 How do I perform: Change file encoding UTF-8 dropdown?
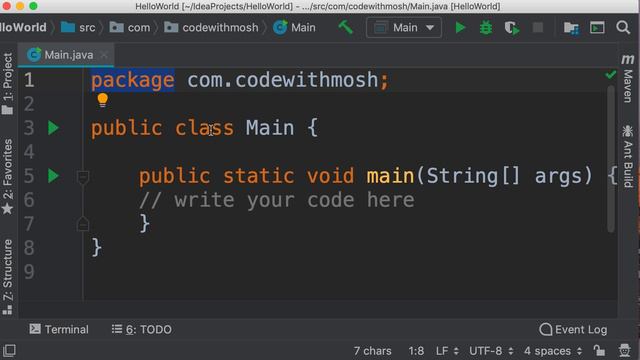(x=491, y=351)
